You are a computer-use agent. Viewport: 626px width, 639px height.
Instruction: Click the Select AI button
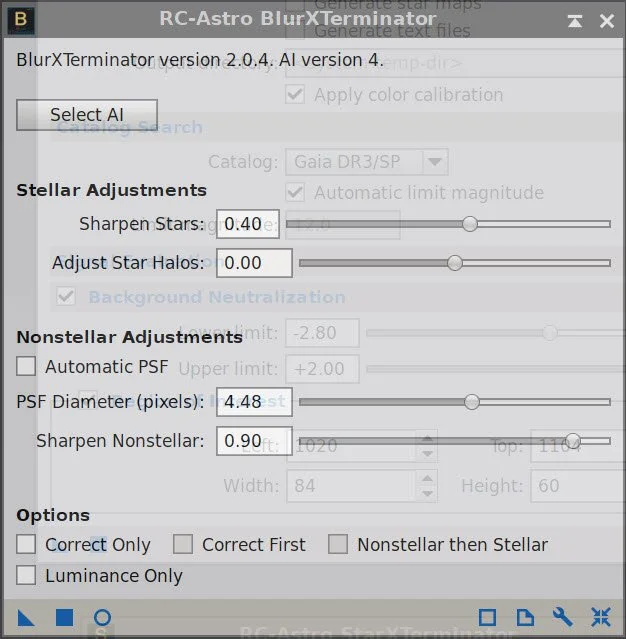point(87,115)
